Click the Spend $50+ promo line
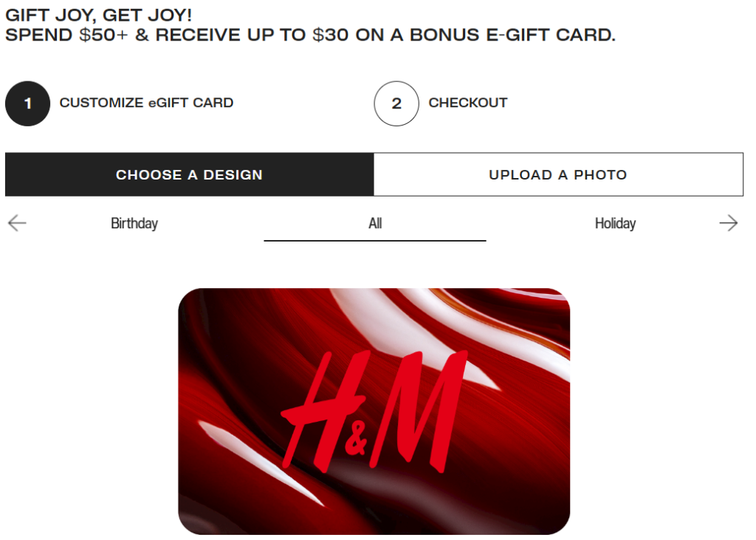Screen dimensions: 756x540 [311, 35]
